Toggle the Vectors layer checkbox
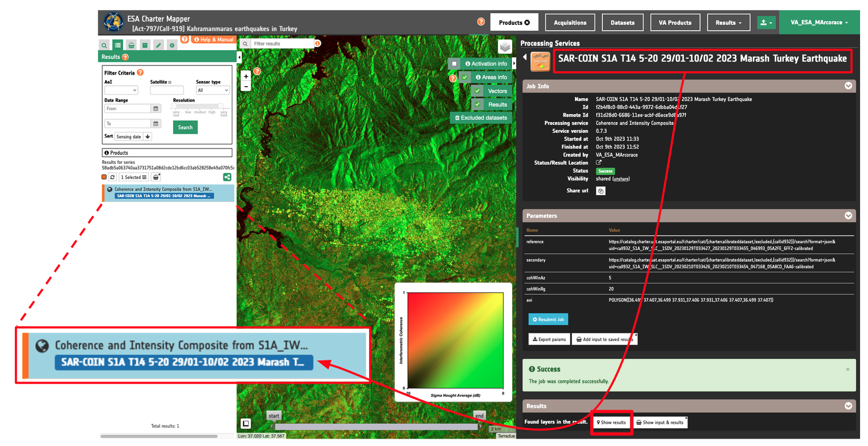 point(477,91)
